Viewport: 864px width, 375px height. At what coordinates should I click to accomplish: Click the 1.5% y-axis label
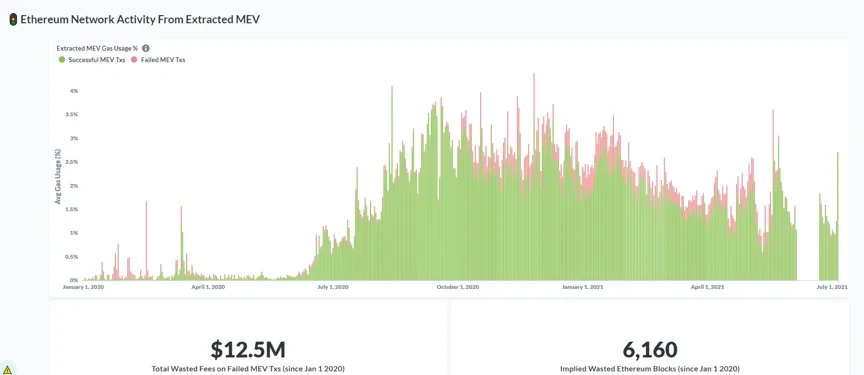click(72, 209)
